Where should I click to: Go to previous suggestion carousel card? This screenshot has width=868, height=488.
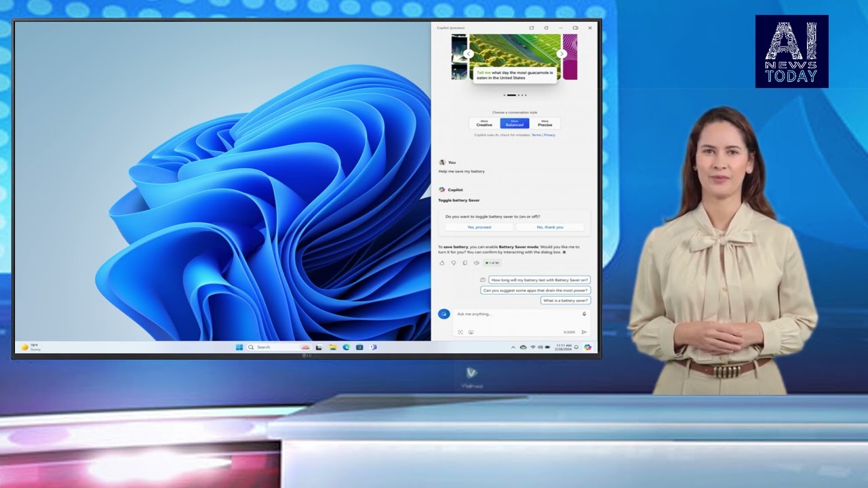(x=468, y=54)
